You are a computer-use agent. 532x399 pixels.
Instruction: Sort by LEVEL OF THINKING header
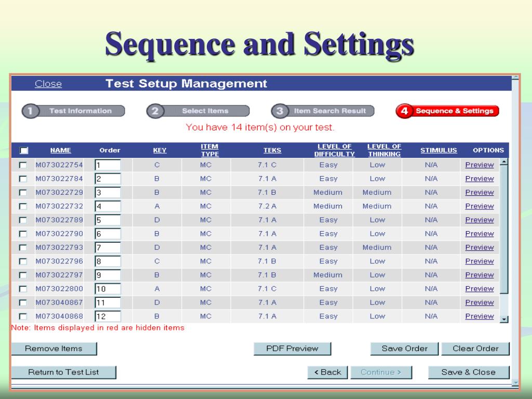coord(384,150)
